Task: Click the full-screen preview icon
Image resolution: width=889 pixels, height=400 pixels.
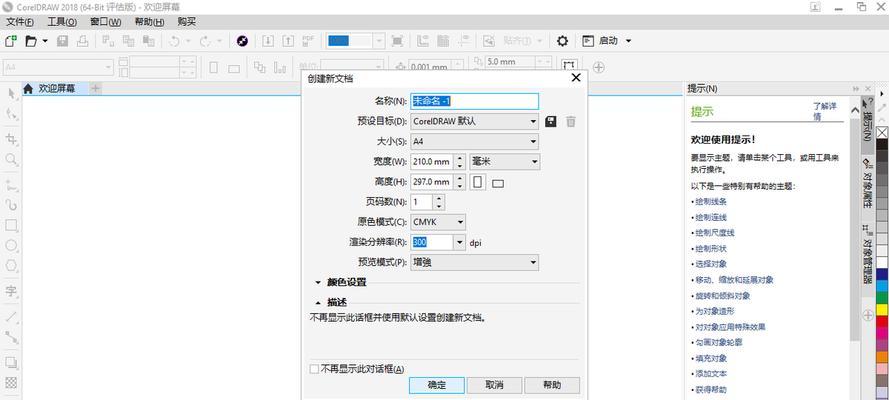Action: tap(397, 41)
